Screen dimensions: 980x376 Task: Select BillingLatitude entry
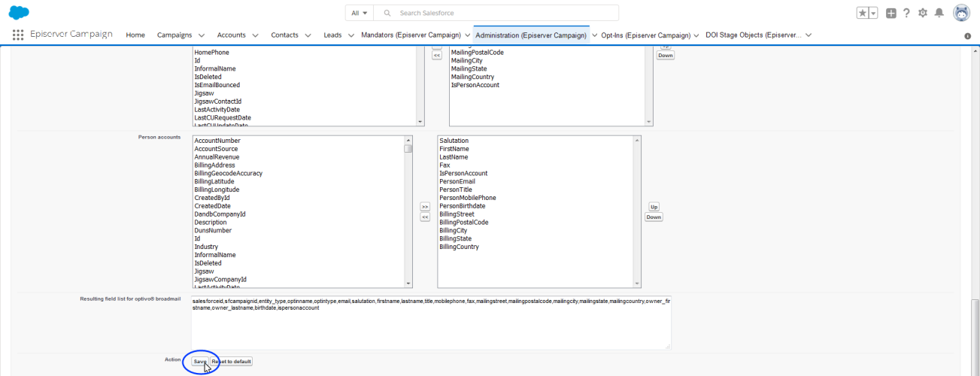[214, 182]
